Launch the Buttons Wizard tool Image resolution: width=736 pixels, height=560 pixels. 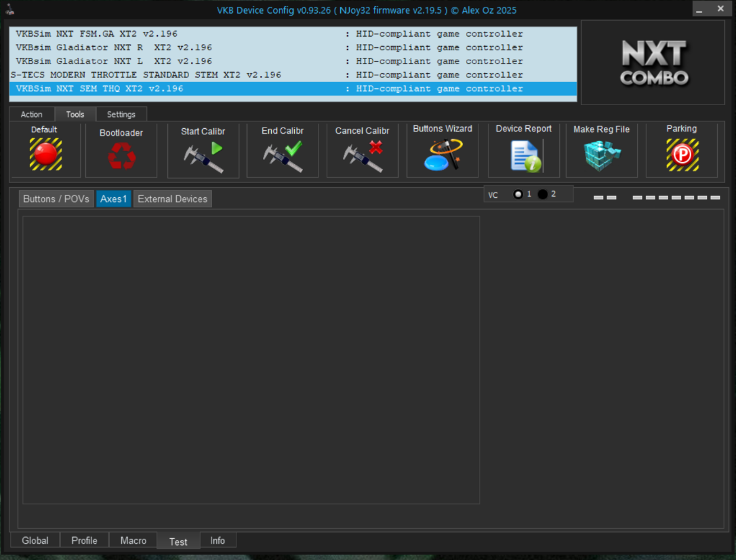442,155
